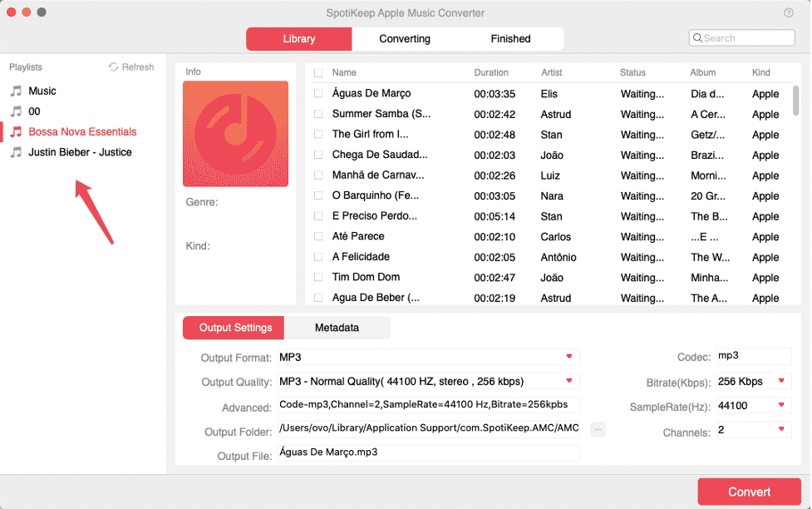The width and height of the screenshot is (812, 509).
Task: Click the magnifier icon in the search box
Action: click(x=699, y=37)
